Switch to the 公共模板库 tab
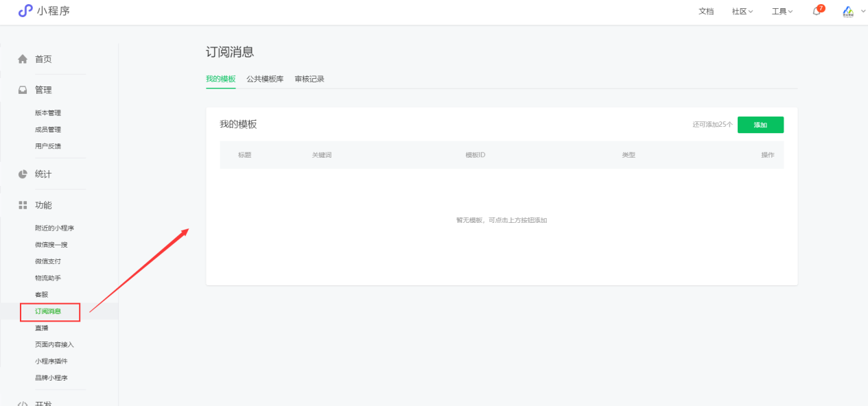868x406 pixels. pos(265,79)
